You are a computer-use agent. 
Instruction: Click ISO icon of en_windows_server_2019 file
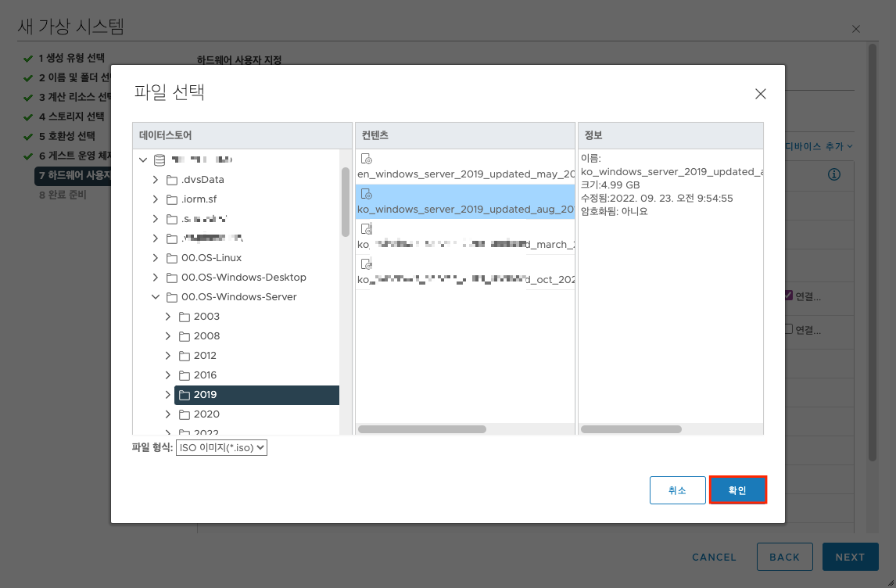coord(367,159)
